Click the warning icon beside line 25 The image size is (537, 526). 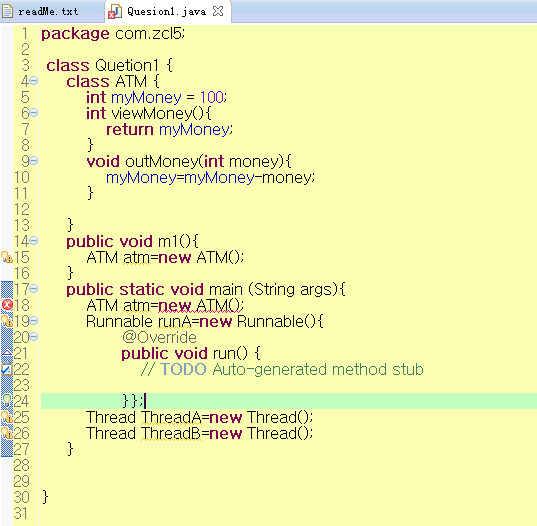[7, 417]
